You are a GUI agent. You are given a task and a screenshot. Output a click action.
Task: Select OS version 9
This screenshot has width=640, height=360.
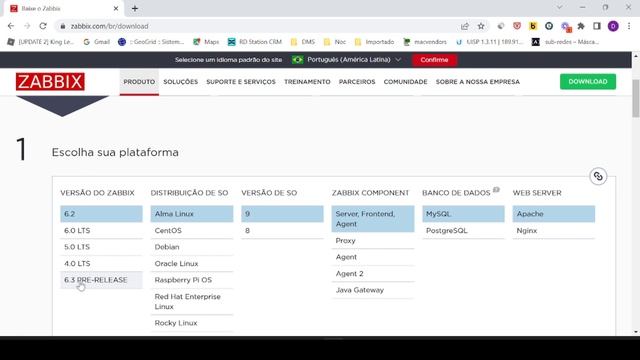(282, 214)
